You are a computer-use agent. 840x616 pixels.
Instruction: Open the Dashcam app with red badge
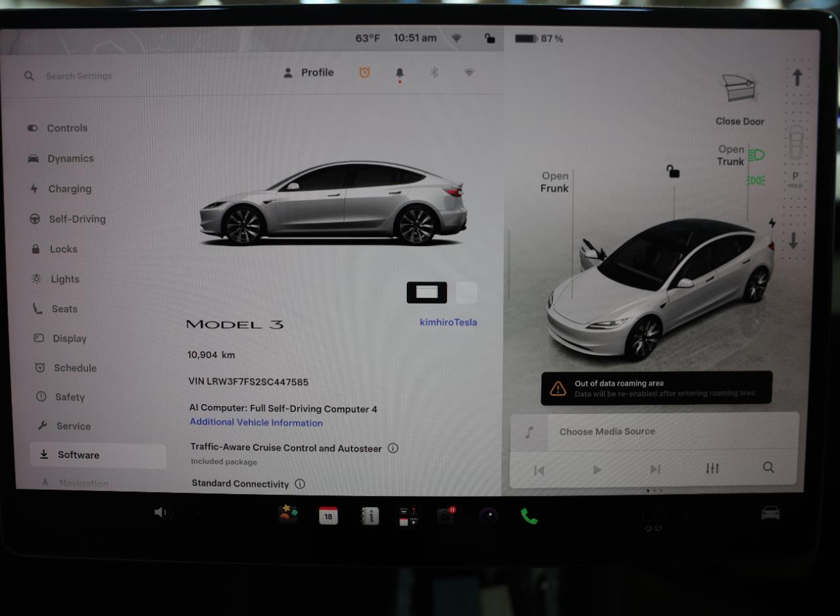point(446,516)
